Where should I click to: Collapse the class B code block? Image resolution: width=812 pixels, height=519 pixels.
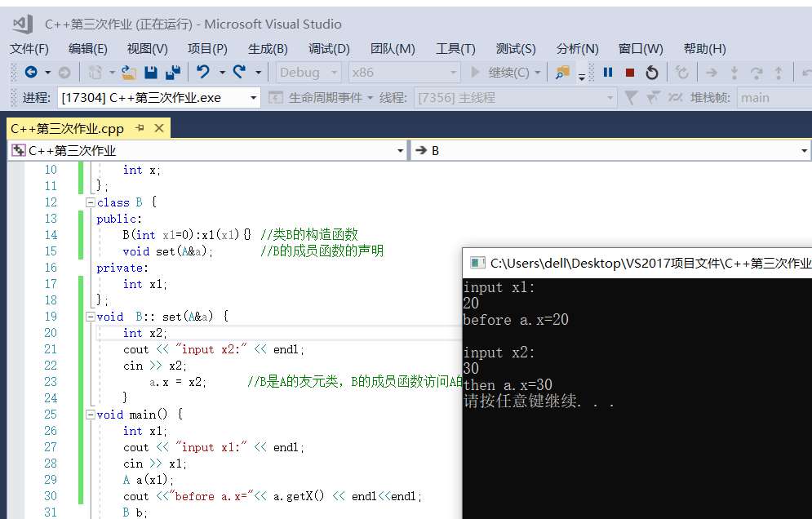point(90,202)
